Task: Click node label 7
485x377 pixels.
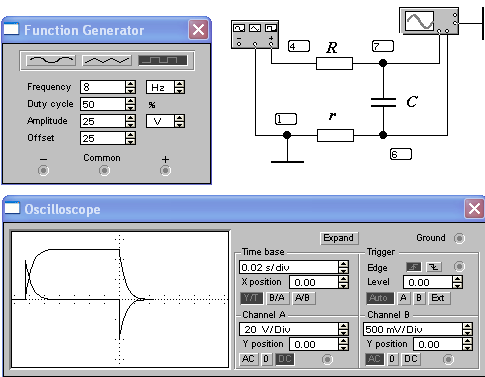Action: pyautogui.click(x=383, y=46)
